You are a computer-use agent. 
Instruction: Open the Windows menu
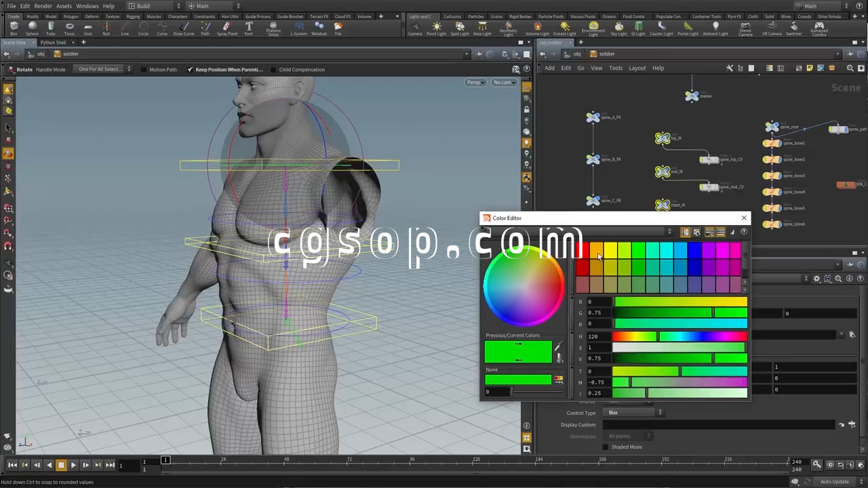(x=87, y=6)
